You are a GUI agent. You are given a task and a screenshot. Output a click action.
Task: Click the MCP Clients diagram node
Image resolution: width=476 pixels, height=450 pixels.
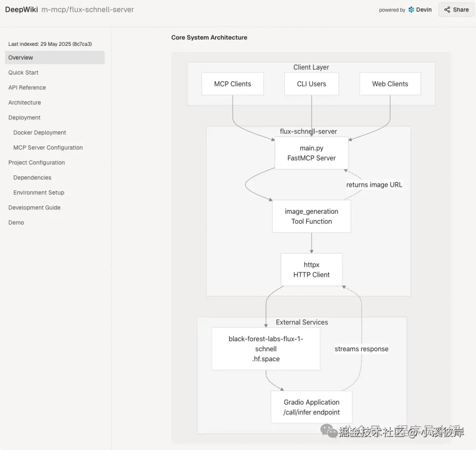pos(233,84)
